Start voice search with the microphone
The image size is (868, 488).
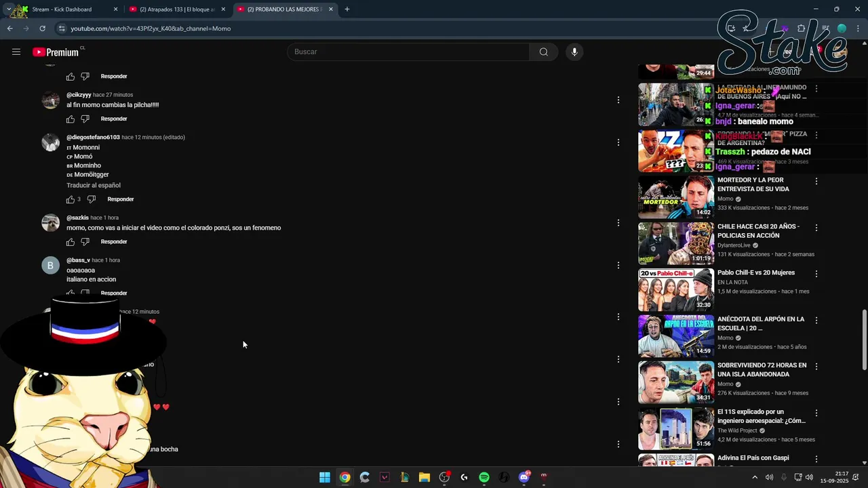click(574, 52)
